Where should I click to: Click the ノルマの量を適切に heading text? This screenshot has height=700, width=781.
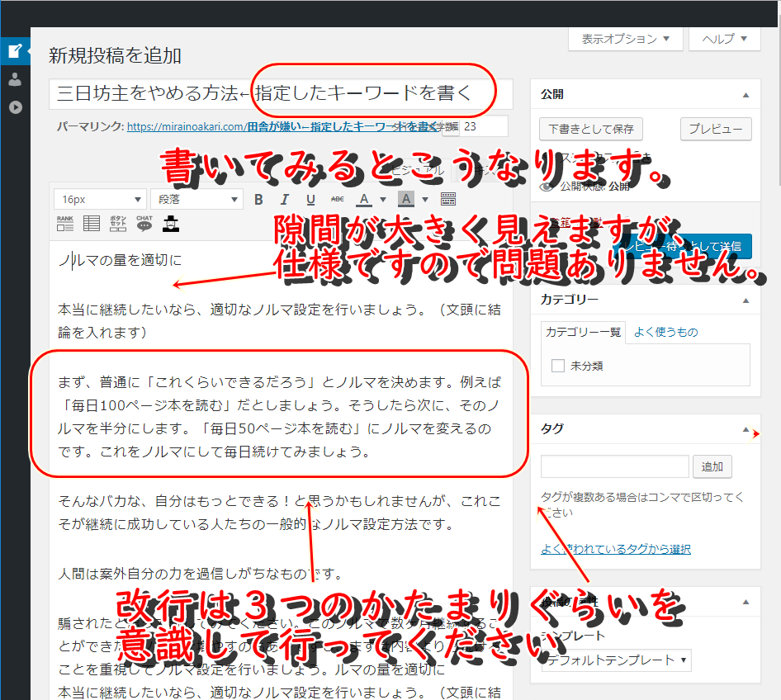tap(120, 260)
